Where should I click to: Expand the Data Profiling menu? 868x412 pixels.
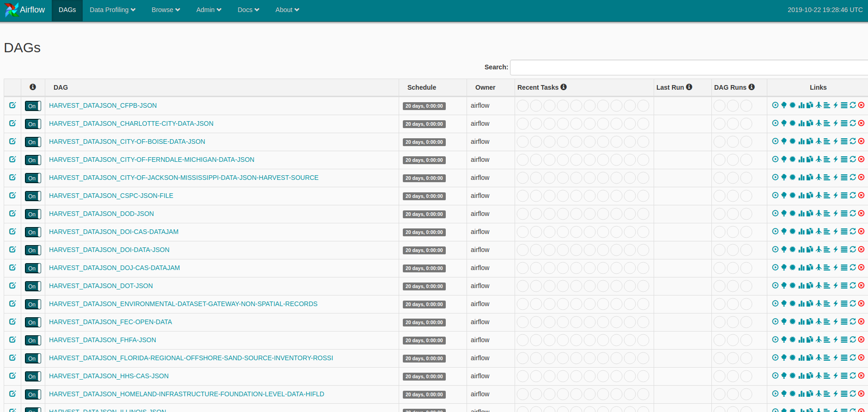point(113,10)
